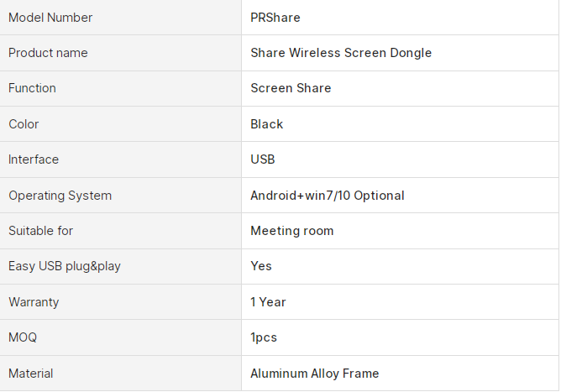
Task: Select the "PRShare" value text
Action: pos(275,18)
